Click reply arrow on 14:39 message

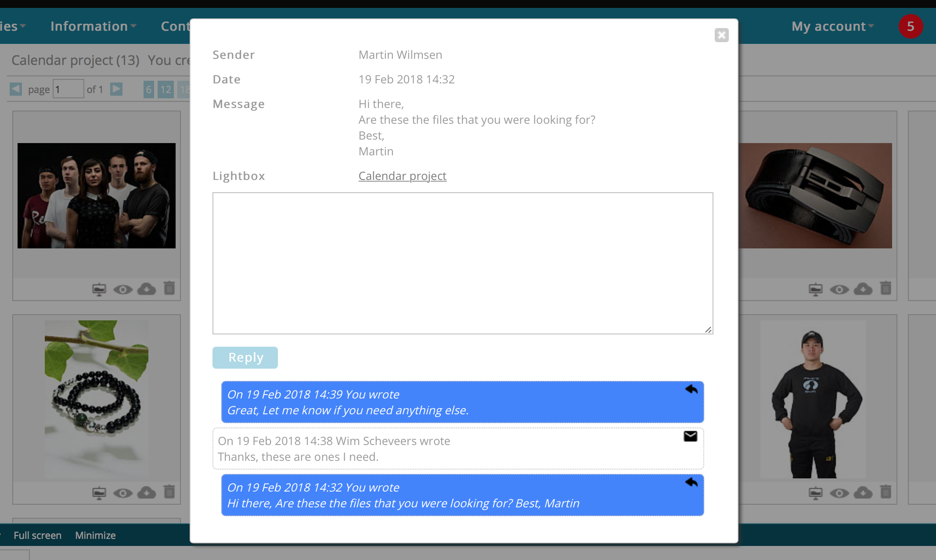pos(691,390)
